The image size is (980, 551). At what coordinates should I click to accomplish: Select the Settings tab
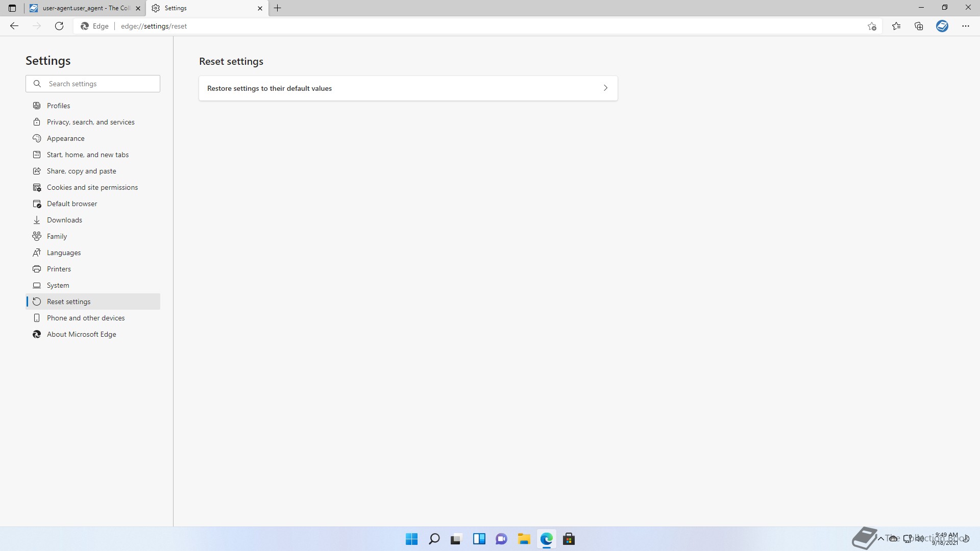(x=207, y=8)
